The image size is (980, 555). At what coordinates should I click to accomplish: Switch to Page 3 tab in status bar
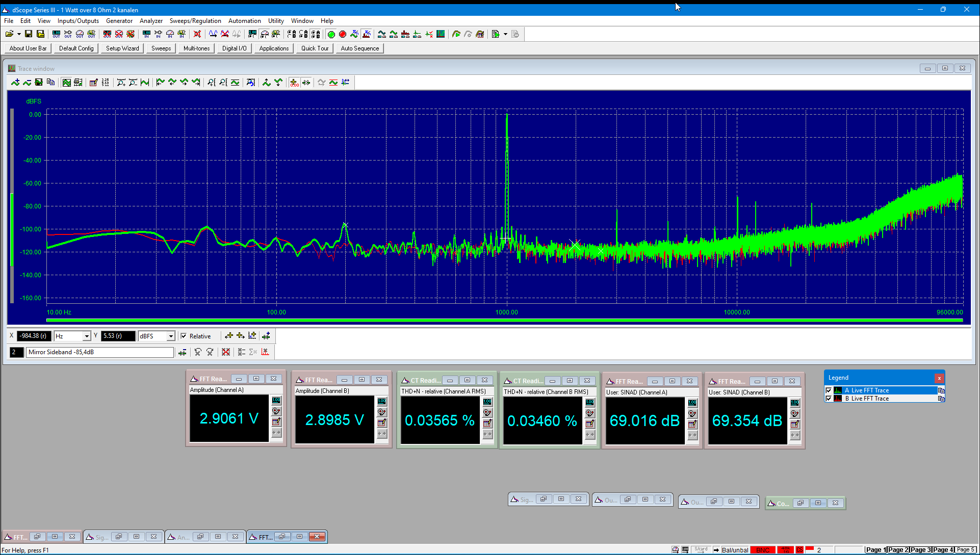(x=920, y=550)
